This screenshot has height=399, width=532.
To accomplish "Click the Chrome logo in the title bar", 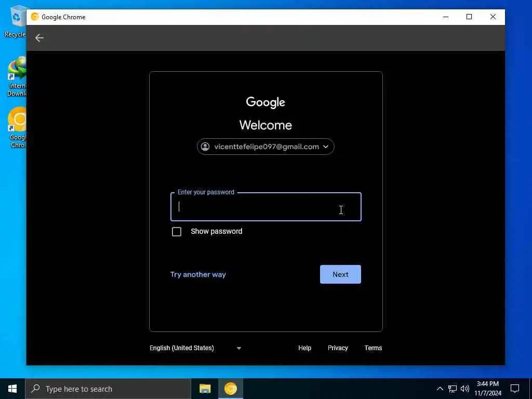I will click(35, 17).
